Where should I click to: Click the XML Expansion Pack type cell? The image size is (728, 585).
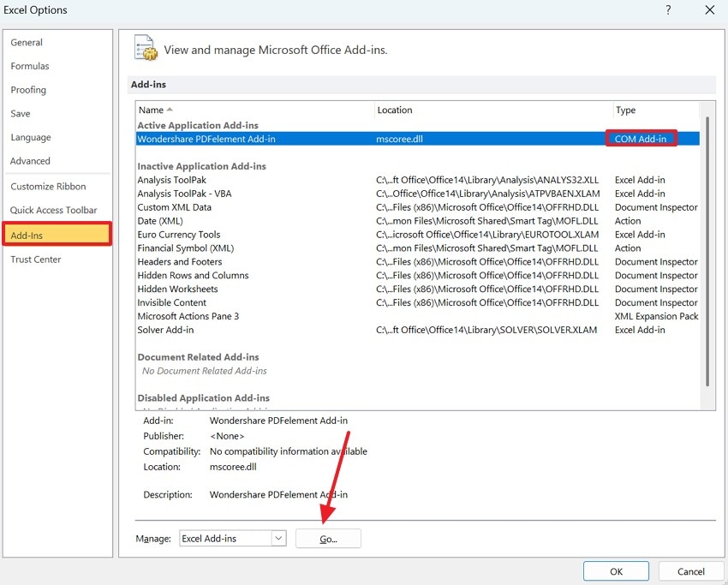[x=656, y=316]
